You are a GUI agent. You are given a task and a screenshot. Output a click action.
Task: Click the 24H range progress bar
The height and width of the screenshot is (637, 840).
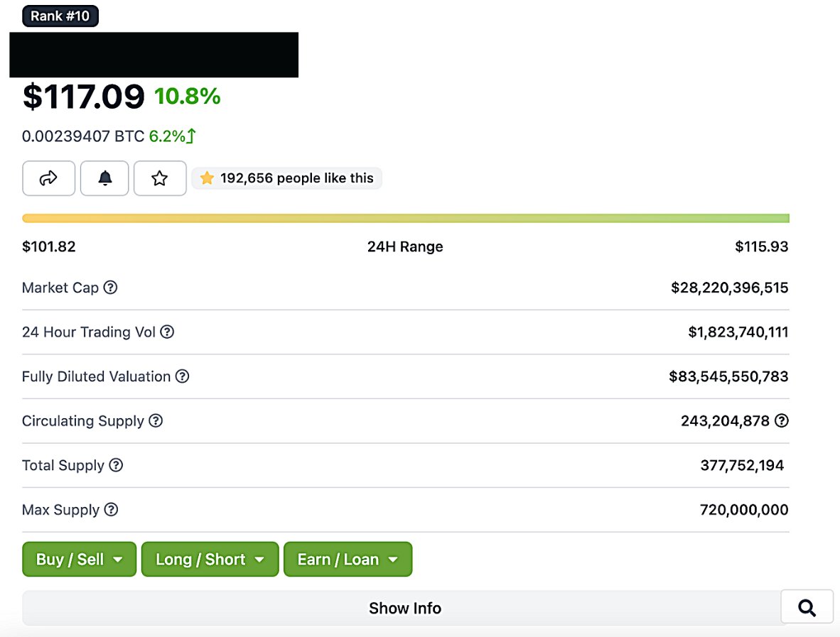[x=404, y=217]
